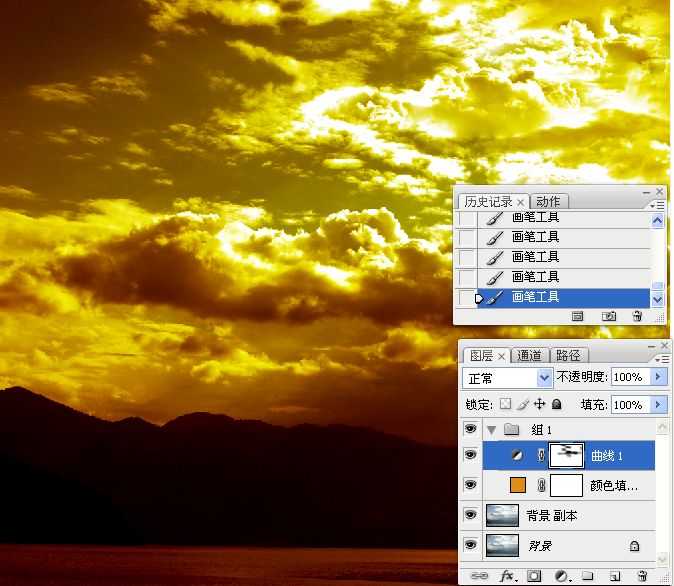Select the 颜色填... layer name
Image resolution: width=674 pixels, height=586 pixels.
coord(614,486)
